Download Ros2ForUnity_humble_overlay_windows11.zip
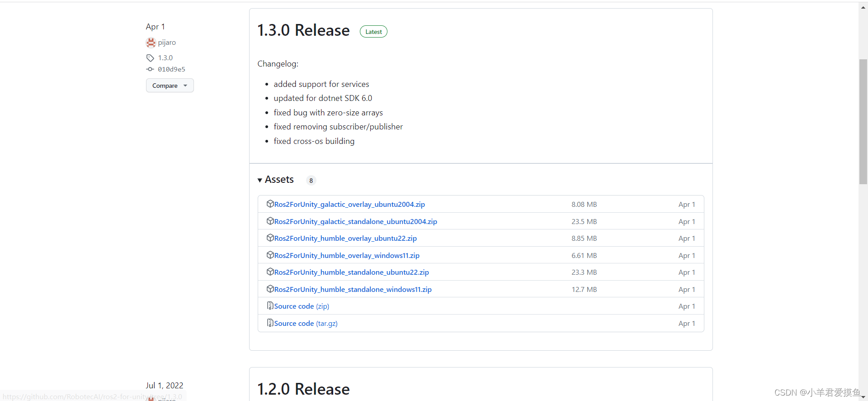Screen dimensions: 868x401 (347, 256)
